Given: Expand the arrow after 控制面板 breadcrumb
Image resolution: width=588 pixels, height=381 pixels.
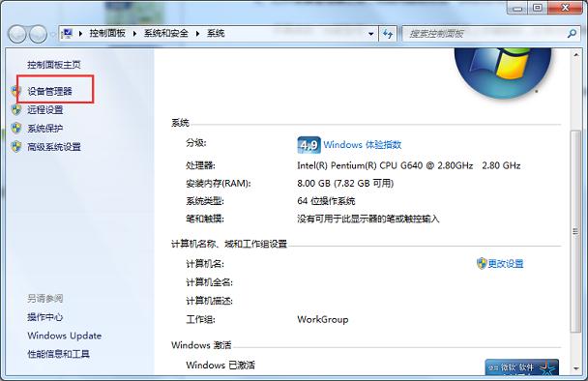Looking at the screenshot, I should [134, 34].
